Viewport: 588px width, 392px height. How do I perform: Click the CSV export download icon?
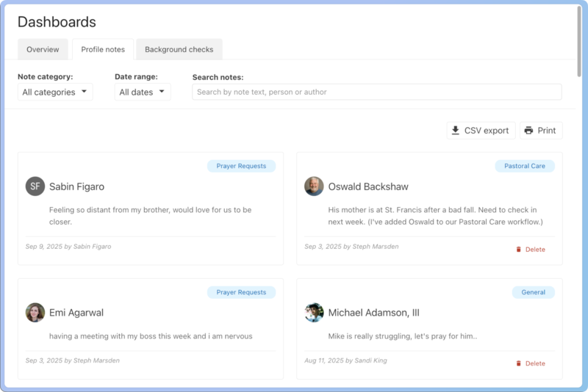click(x=455, y=130)
